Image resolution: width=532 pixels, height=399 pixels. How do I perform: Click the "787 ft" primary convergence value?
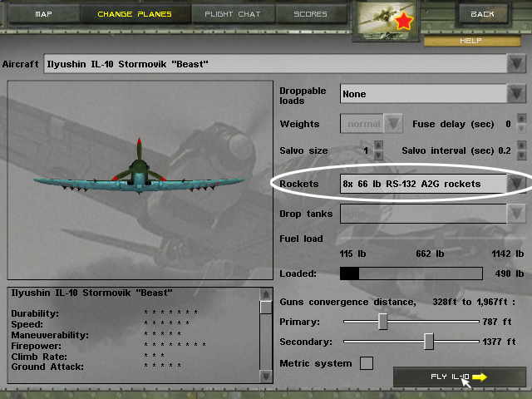(497, 322)
